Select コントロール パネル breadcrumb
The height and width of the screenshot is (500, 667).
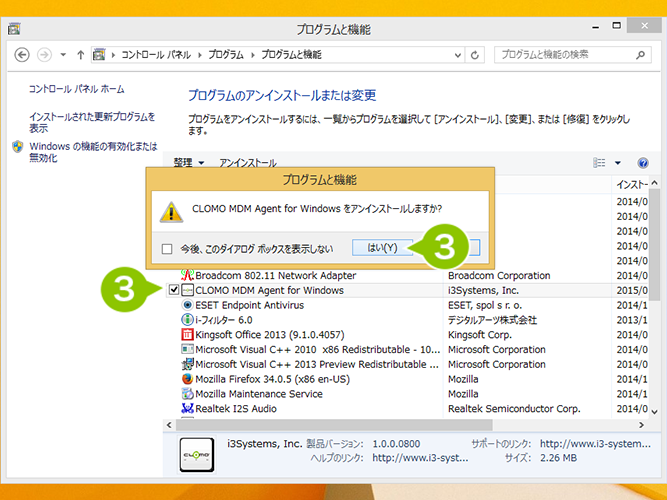(156, 55)
